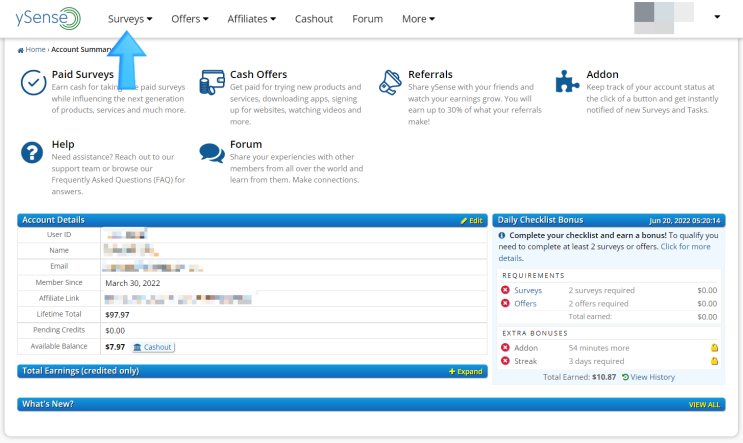Image resolution: width=743 pixels, height=443 pixels.
Task: Click Total Earned $10.87 text
Action: (580, 377)
